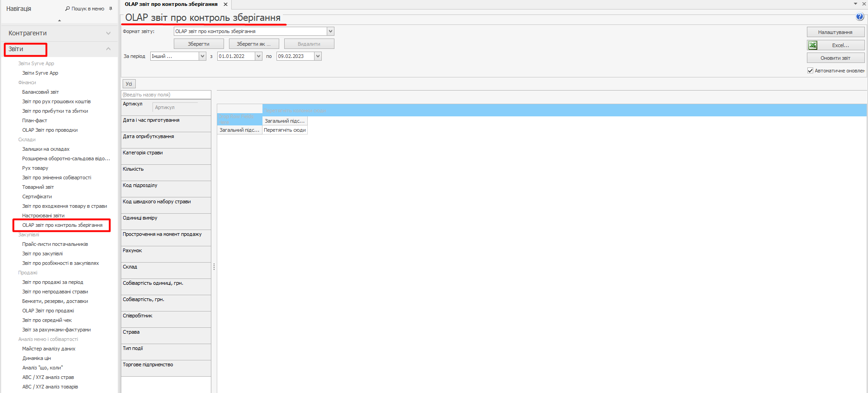This screenshot has height=393, width=868.
Task: Select Балансовий звіт in the navigation menu
Action: pyautogui.click(x=40, y=92)
